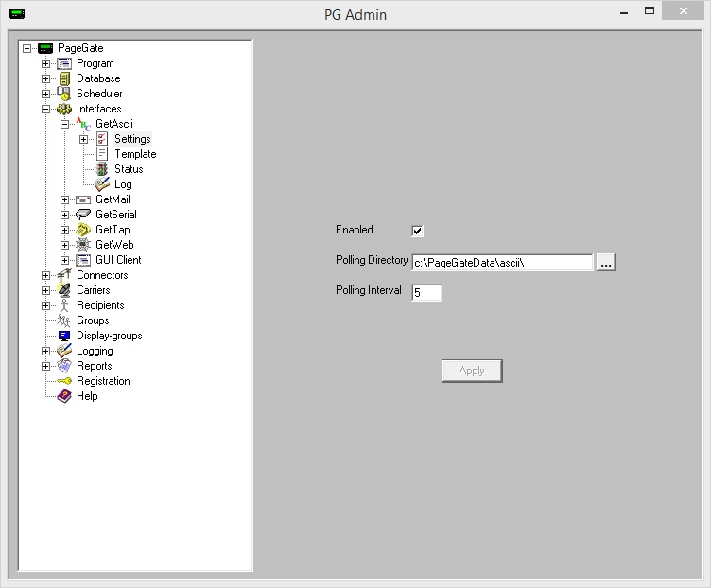
Task: Expand the GetMail node
Action: [65, 199]
